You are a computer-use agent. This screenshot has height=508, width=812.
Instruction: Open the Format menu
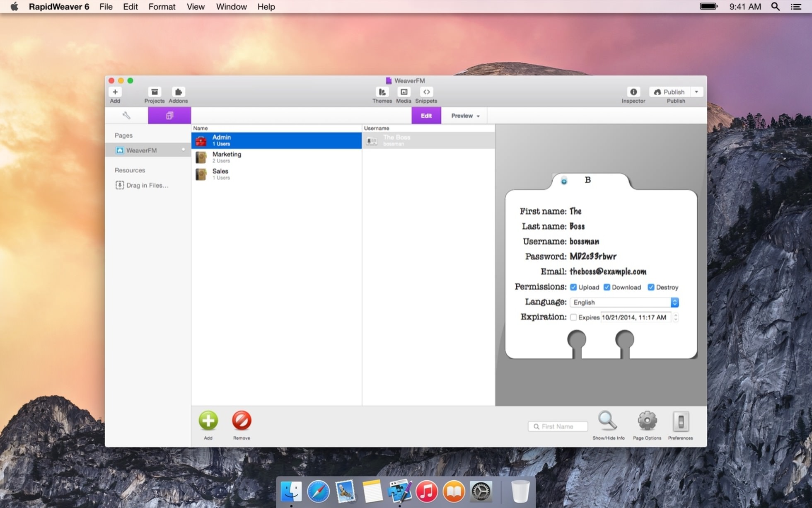(x=162, y=7)
